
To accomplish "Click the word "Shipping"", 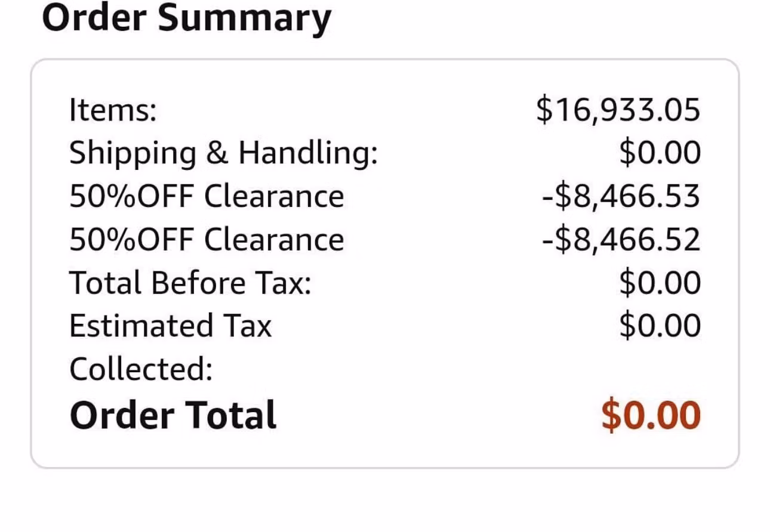I will coord(133,153).
